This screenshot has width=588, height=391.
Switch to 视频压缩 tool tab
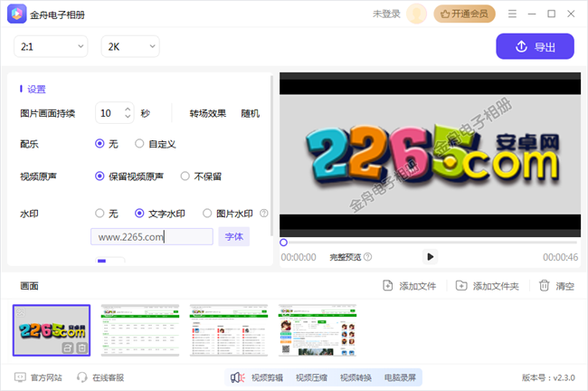click(314, 377)
